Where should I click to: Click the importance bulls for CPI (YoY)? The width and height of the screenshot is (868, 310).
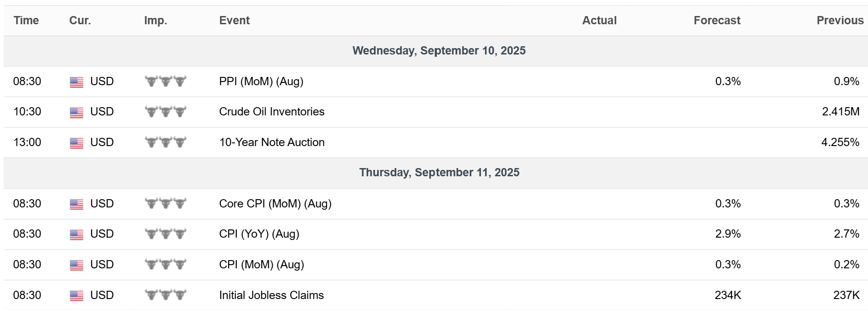click(165, 234)
